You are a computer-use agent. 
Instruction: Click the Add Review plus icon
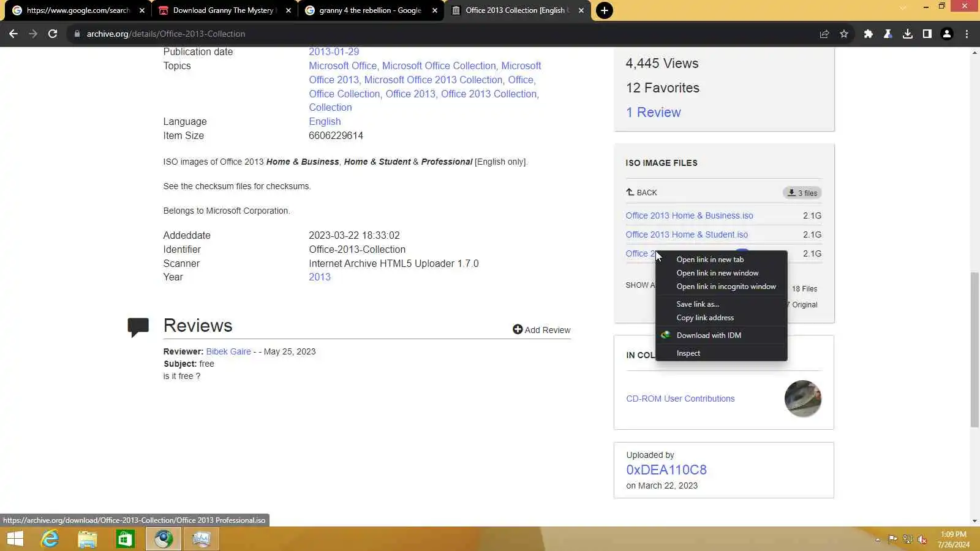518,329
